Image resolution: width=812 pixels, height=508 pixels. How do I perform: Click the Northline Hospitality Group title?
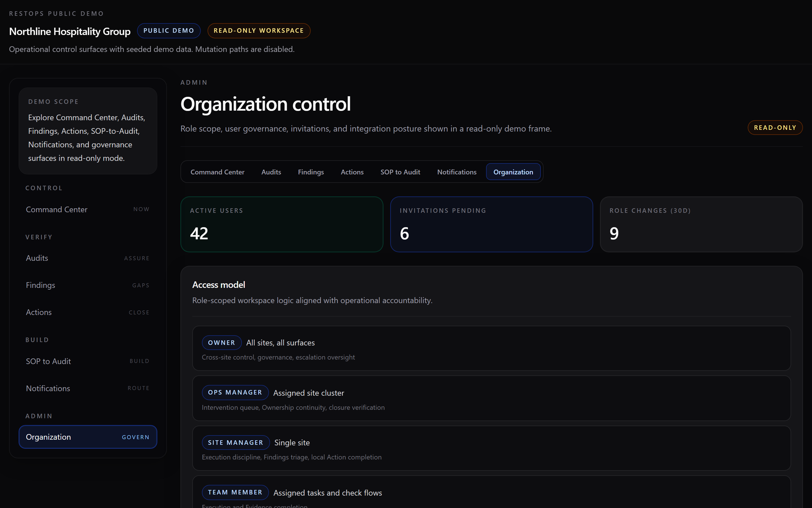pyautogui.click(x=70, y=31)
